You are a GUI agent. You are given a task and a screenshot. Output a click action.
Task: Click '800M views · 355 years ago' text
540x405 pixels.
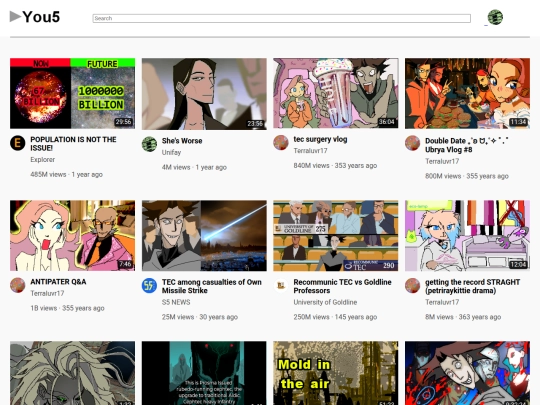(x=467, y=176)
